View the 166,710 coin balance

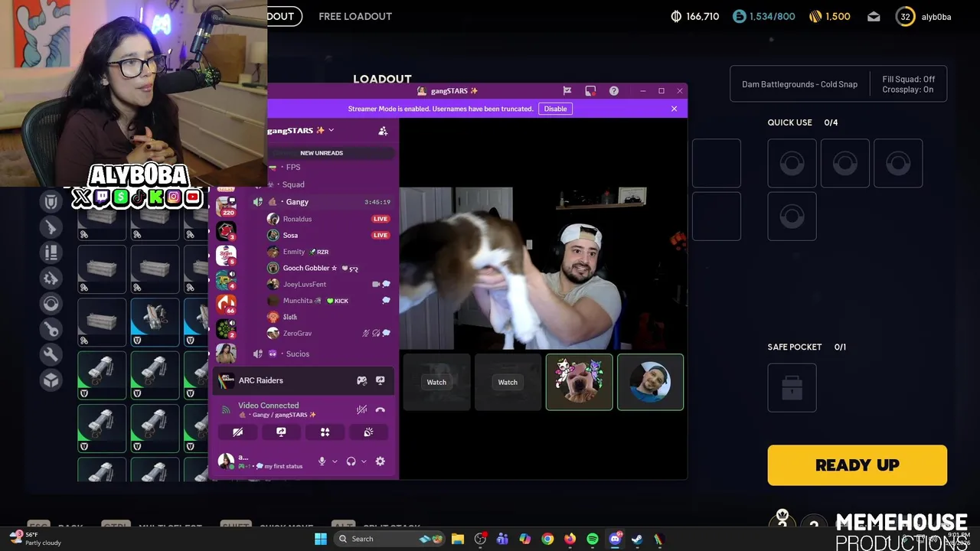coord(694,17)
